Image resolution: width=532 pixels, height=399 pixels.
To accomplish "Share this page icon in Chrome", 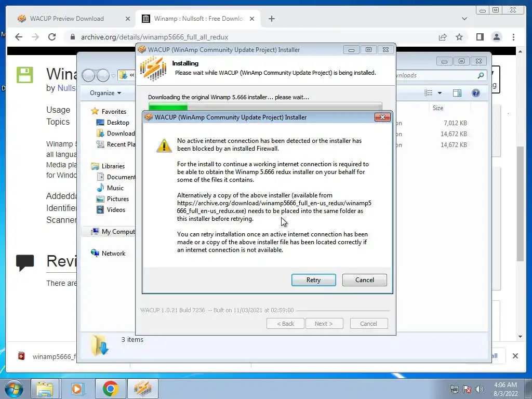I will tap(443, 37).
